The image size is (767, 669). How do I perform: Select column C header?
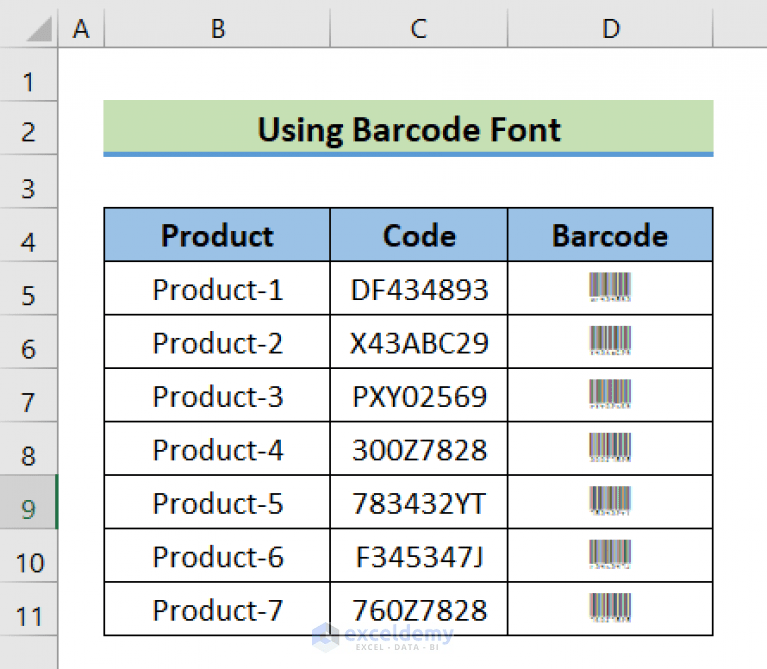click(419, 28)
